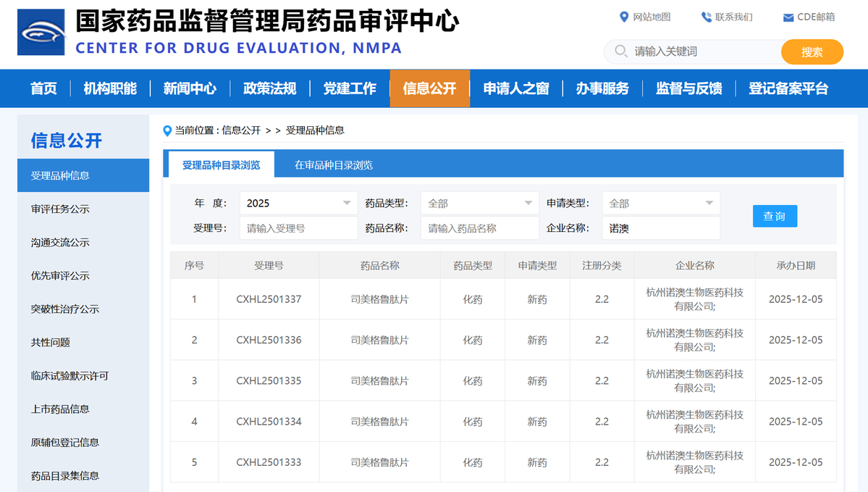Screen dimensions: 868x492
Task: Go to 政策法规 menu item
Action: pos(269,88)
